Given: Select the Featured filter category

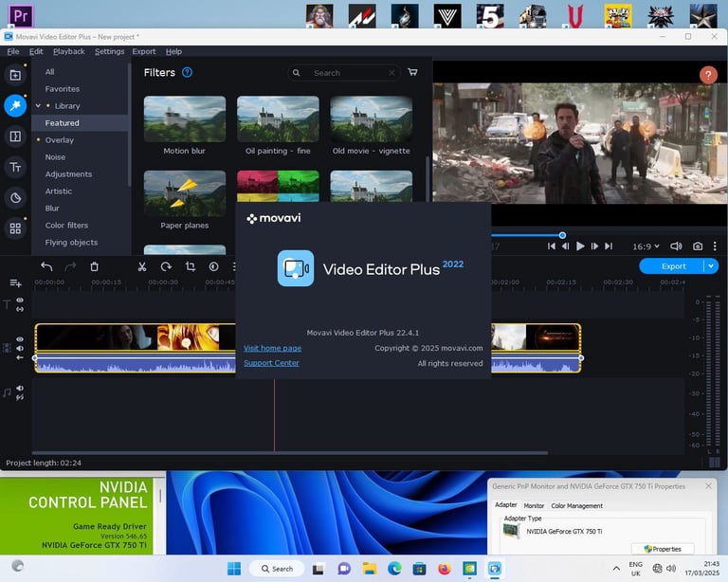Looking at the screenshot, I should [x=80, y=123].
